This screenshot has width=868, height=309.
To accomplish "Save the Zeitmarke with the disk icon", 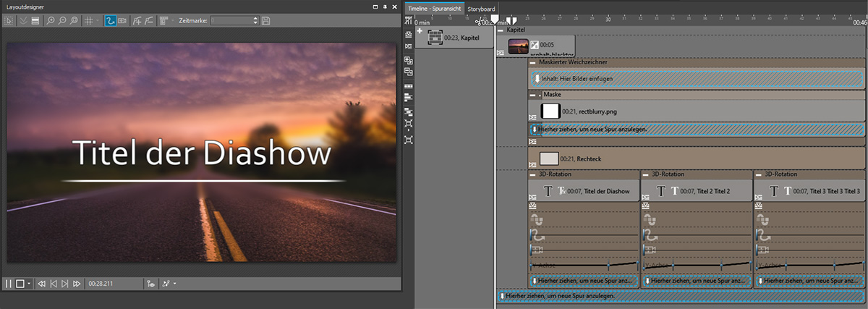I will click(x=266, y=21).
